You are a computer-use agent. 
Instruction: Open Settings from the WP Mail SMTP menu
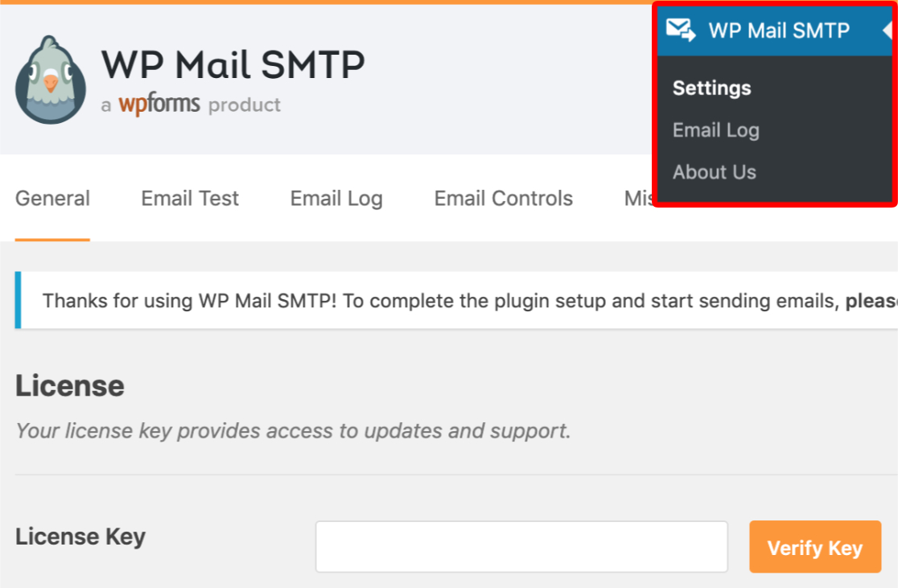tap(711, 88)
